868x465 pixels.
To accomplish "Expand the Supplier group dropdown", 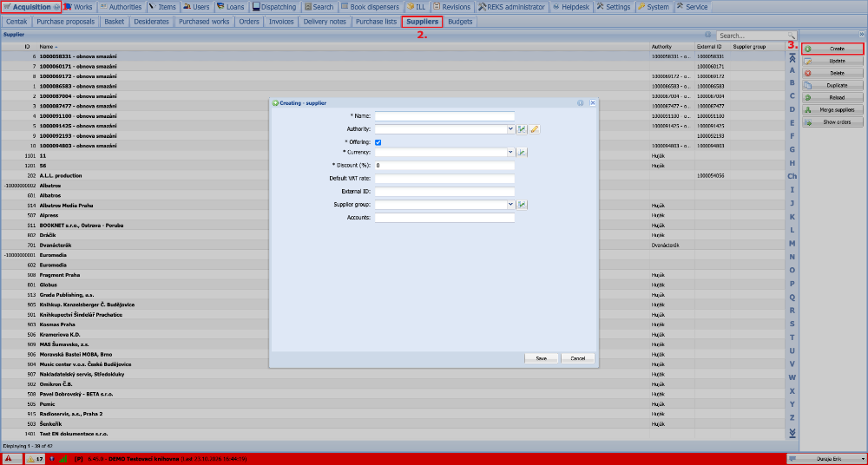I will pyautogui.click(x=511, y=205).
